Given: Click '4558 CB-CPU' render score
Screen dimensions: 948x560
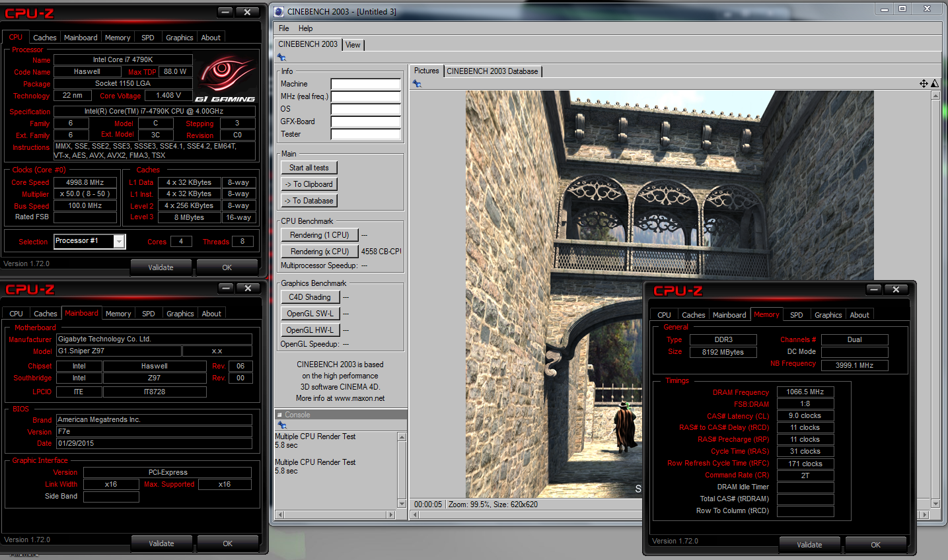Looking at the screenshot, I should [x=381, y=252].
